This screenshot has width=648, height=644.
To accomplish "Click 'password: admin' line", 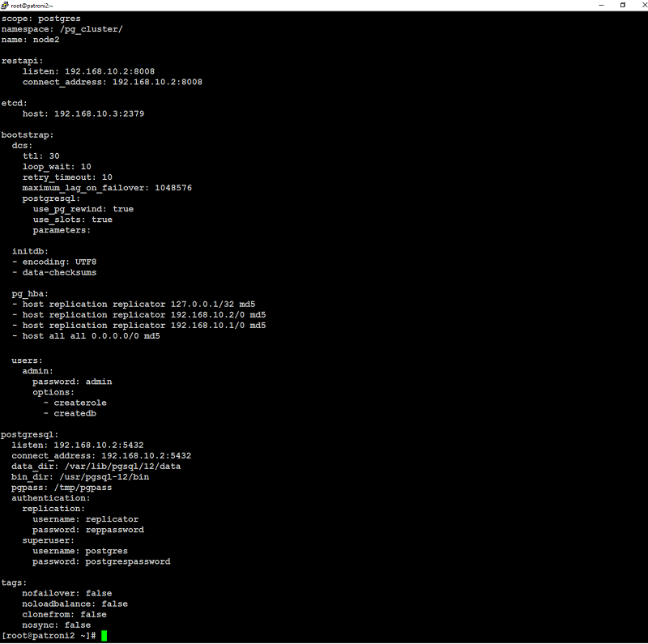I will [72, 382].
